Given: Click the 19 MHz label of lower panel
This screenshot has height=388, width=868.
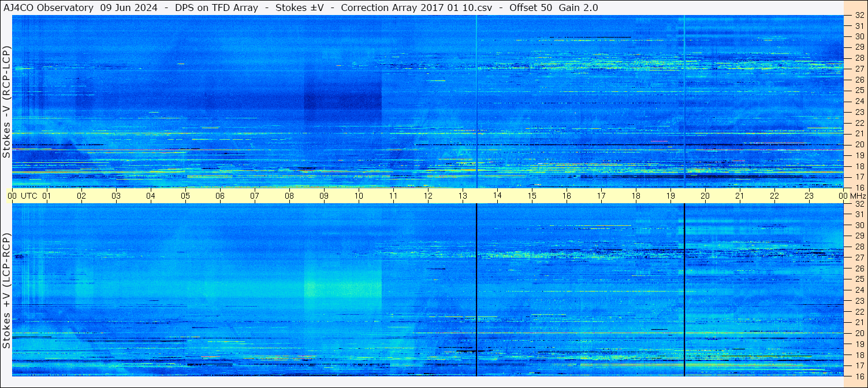Looking at the screenshot, I should point(859,344).
